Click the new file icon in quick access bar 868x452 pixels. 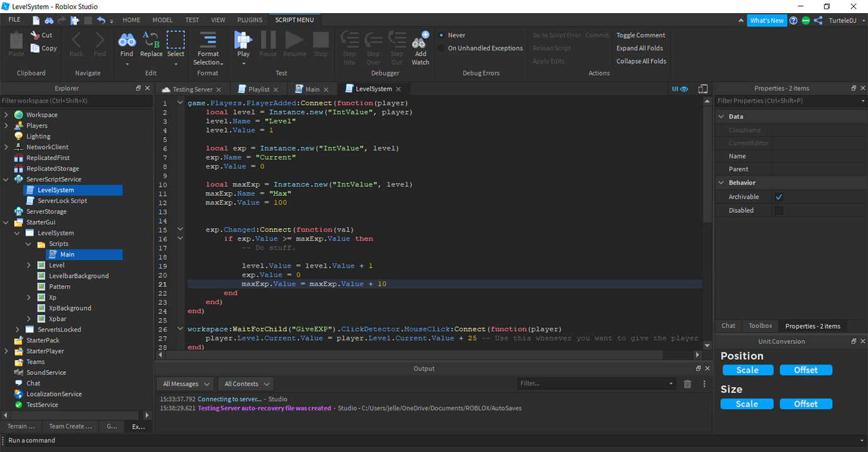(35, 20)
